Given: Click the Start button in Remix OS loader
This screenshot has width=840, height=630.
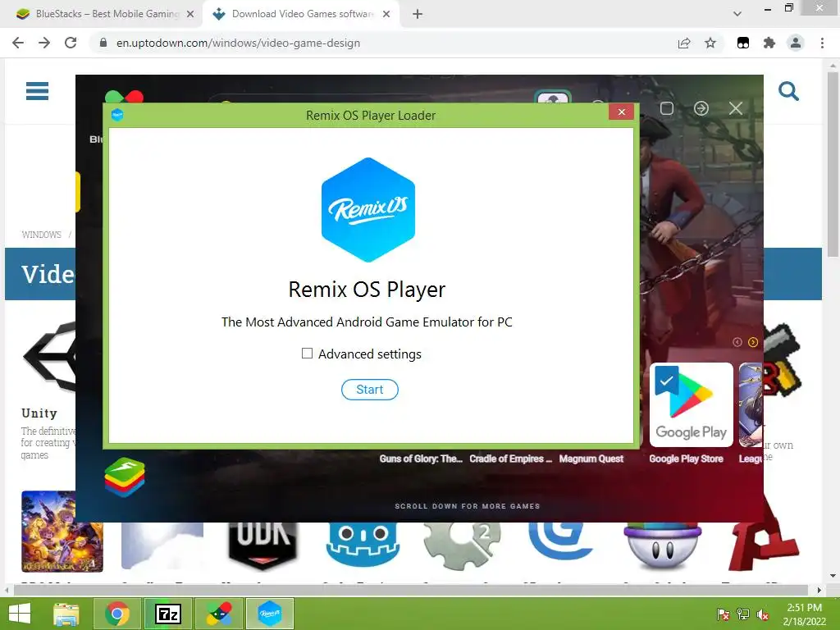Looking at the screenshot, I should click(370, 390).
